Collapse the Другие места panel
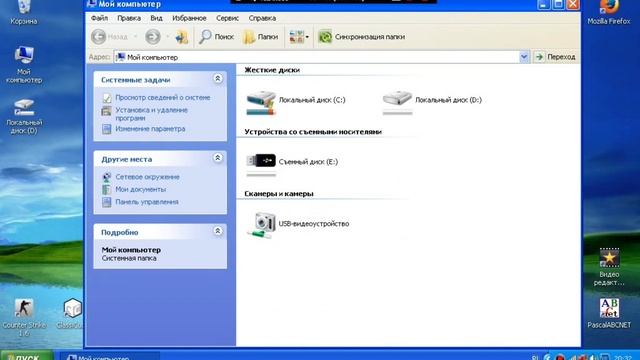640x360 pixels. click(218, 158)
